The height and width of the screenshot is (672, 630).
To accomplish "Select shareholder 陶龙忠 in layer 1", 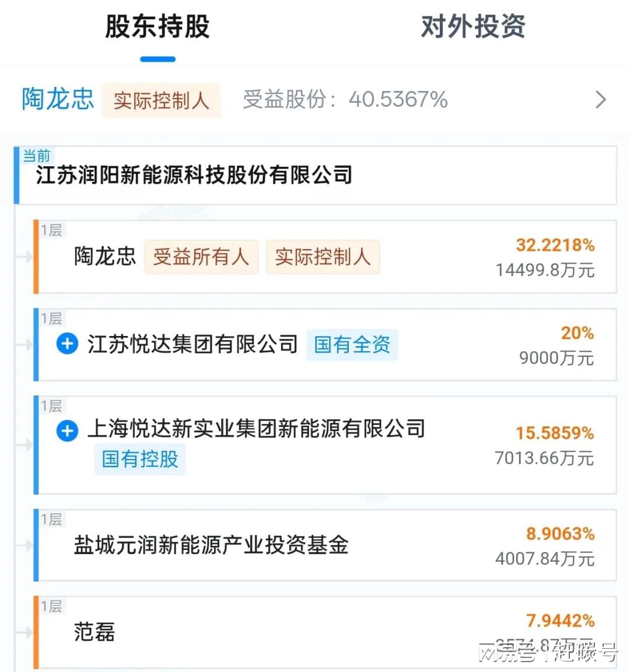I will [105, 256].
